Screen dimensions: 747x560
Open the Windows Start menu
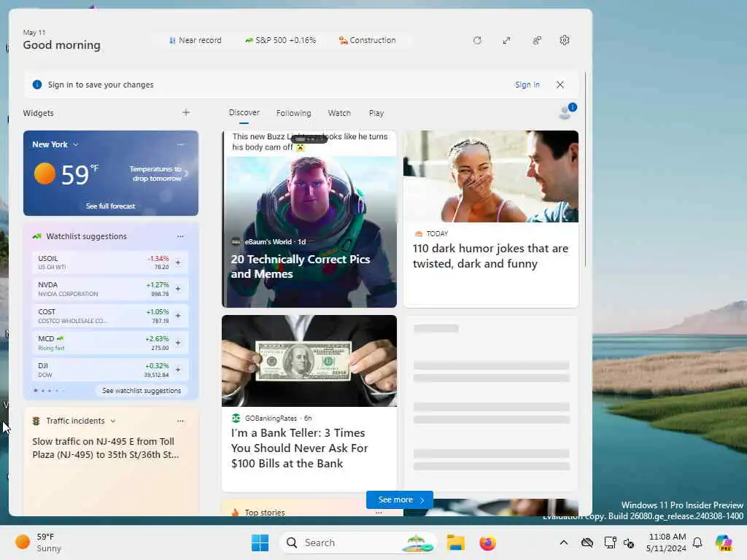260,542
